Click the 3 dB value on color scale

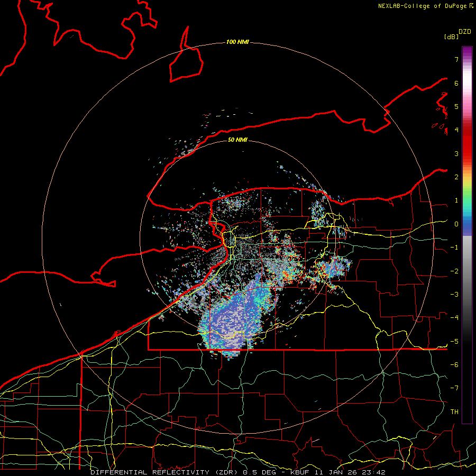tap(456, 153)
